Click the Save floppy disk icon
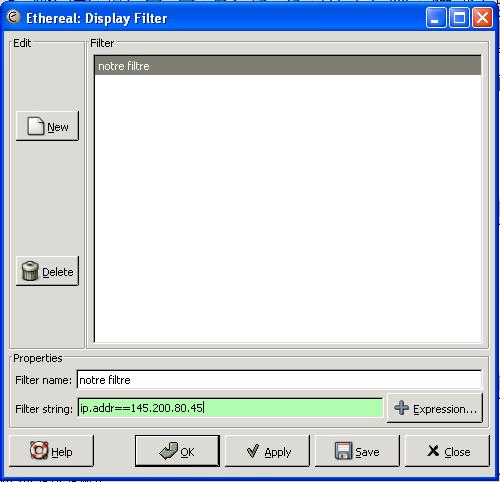 pyautogui.click(x=343, y=451)
